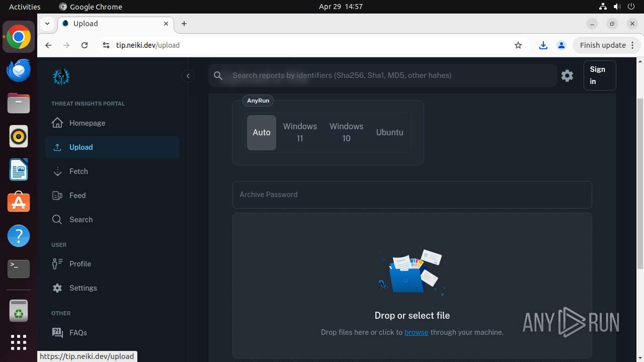Click the file drop folder illustration

pos(412,271)
